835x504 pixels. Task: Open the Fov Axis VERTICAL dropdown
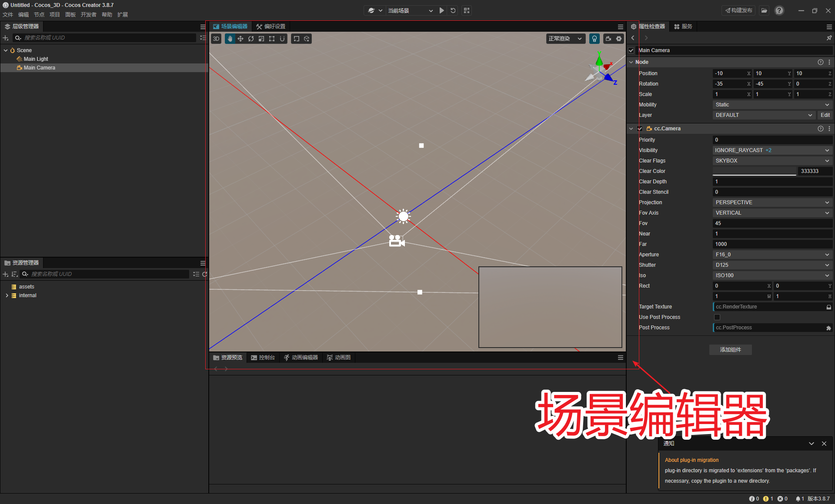point(772,213)
